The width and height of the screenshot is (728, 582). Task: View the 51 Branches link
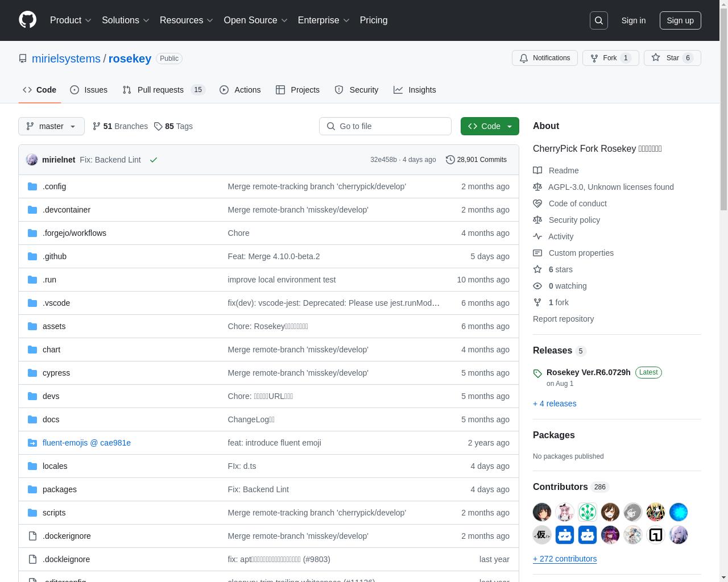(120, 126)
